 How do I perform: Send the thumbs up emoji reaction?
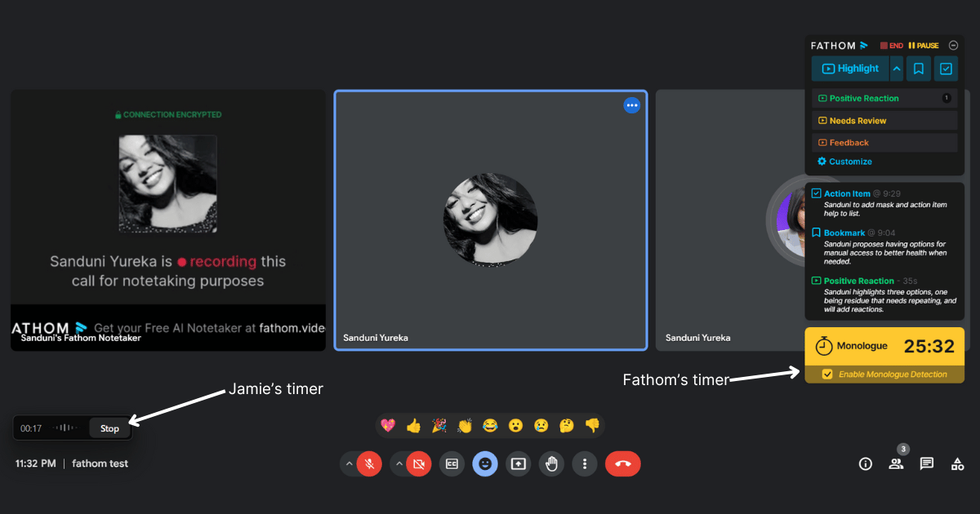(413, 425)
